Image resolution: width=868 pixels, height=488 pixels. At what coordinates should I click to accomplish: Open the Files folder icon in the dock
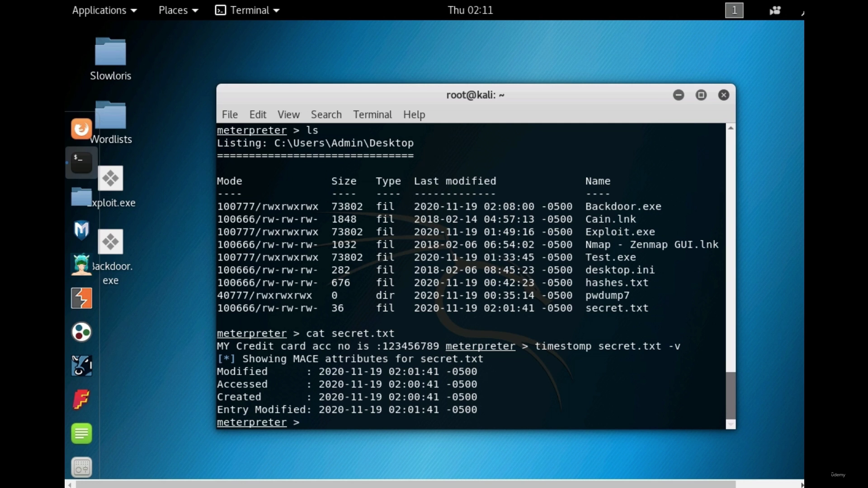[x=81, y=197]
